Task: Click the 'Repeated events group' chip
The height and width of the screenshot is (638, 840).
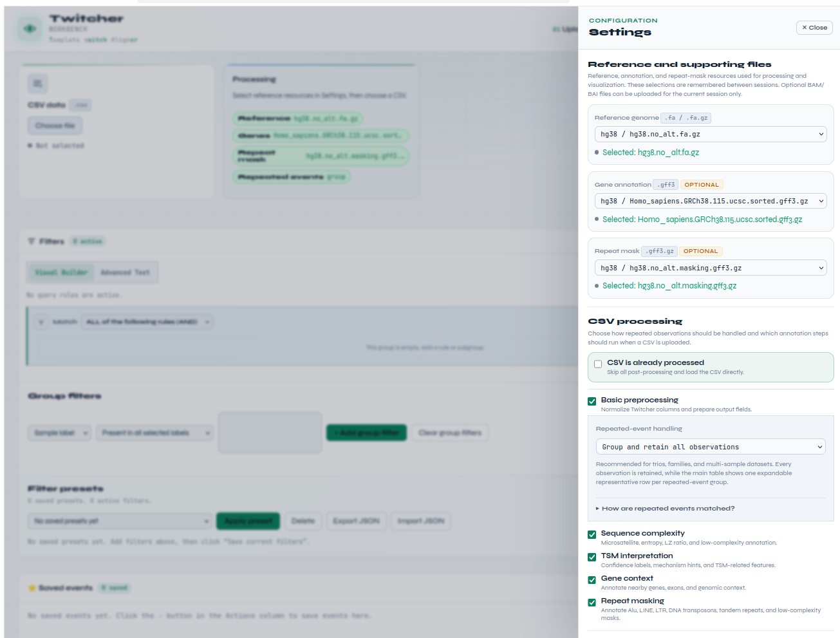Action: 291,176
